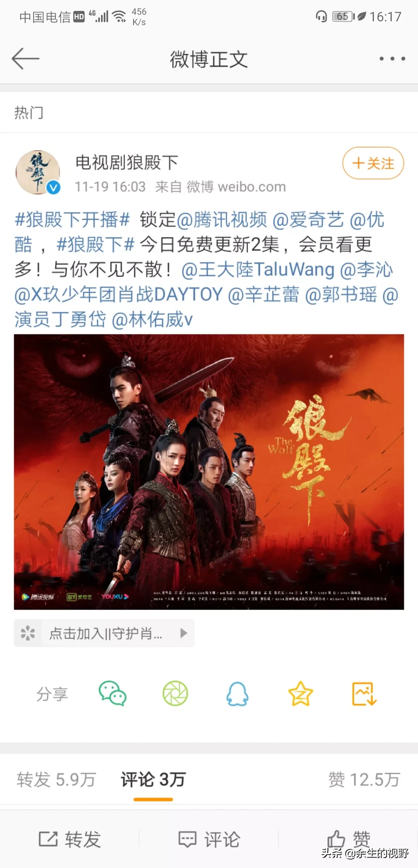Image resolution: width=418 pixels, height=868 pixels.
Task: Share post to WeChat
Action: coord(113,693)
